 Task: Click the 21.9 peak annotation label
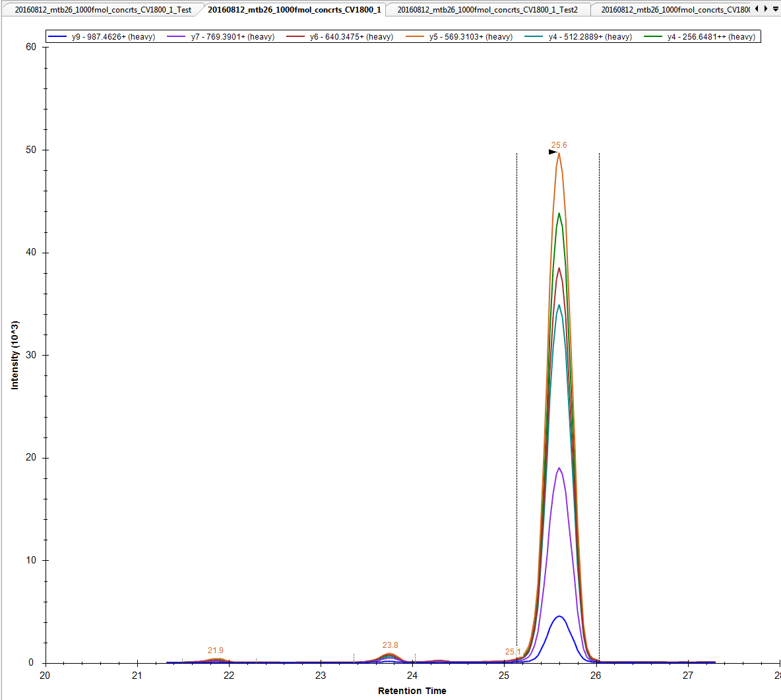(x=215, y=651)
